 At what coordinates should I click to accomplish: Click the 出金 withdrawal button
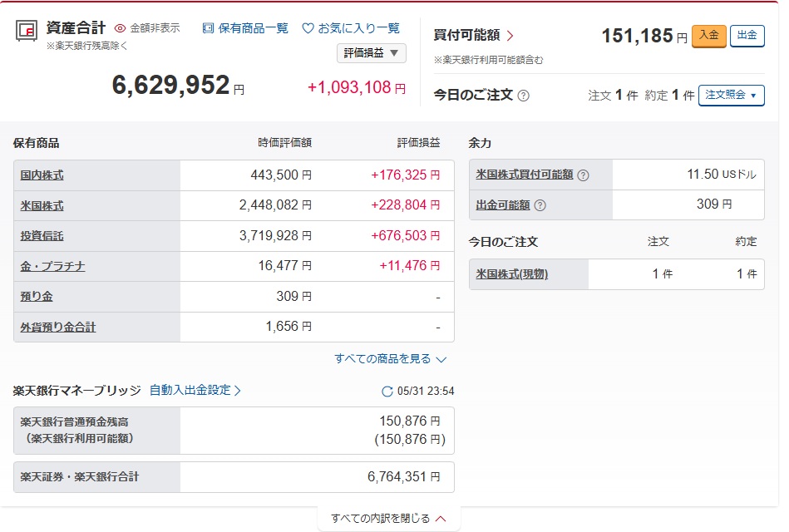(747, 36)
